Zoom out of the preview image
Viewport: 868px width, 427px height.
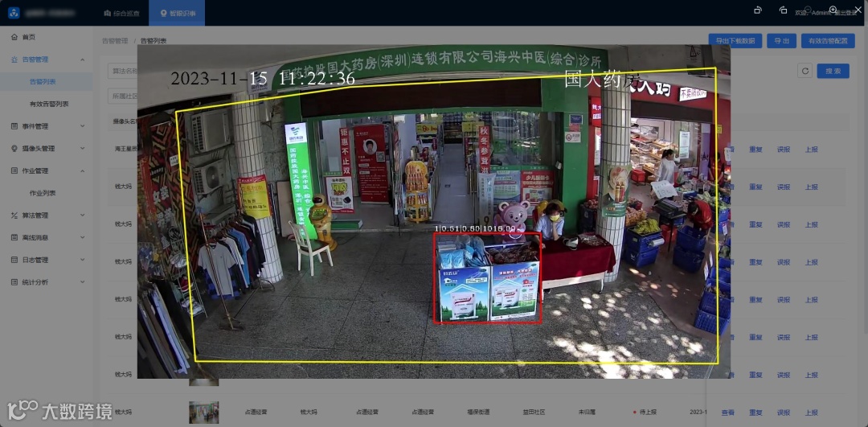(x=809, y=10)
